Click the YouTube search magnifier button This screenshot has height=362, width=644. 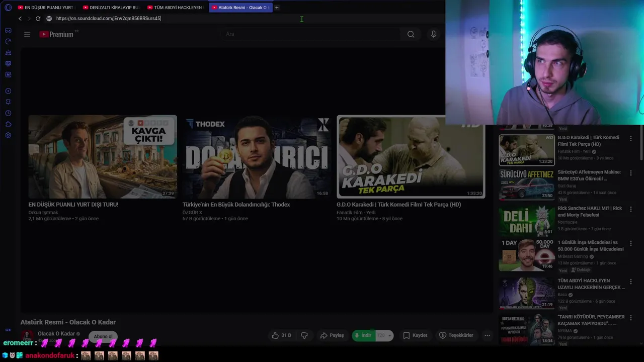(411, 34)
